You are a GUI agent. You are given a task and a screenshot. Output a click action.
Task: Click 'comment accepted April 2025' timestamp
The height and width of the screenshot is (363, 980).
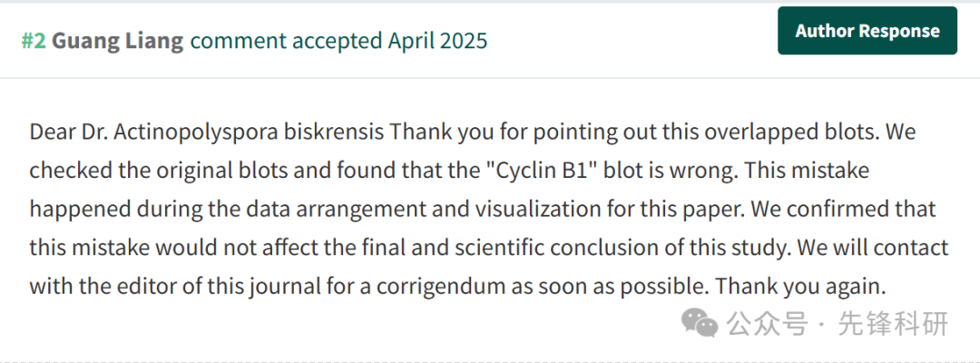[338, 41]
